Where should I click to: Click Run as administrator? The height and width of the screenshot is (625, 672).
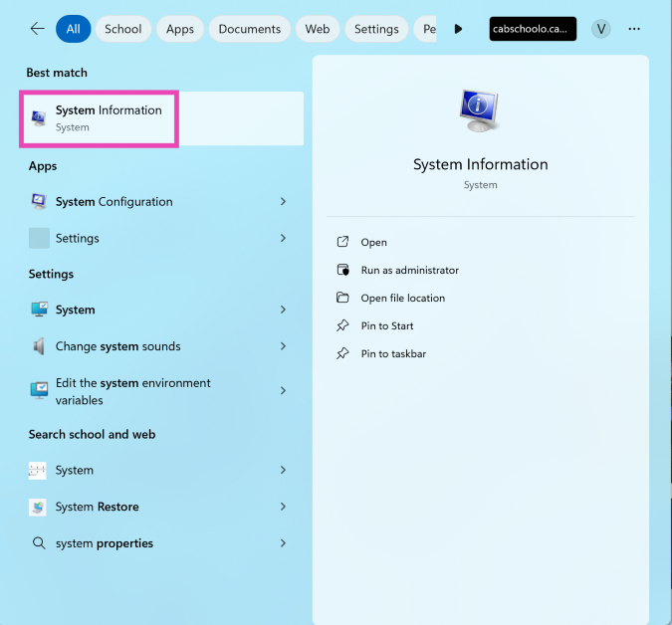click(x=409, y=270)
